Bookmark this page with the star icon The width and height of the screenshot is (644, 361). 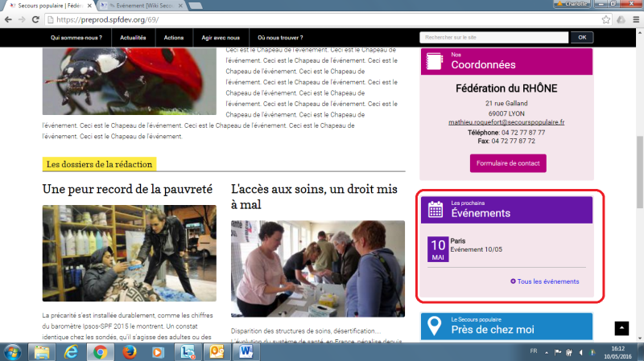tap(606, 19)
